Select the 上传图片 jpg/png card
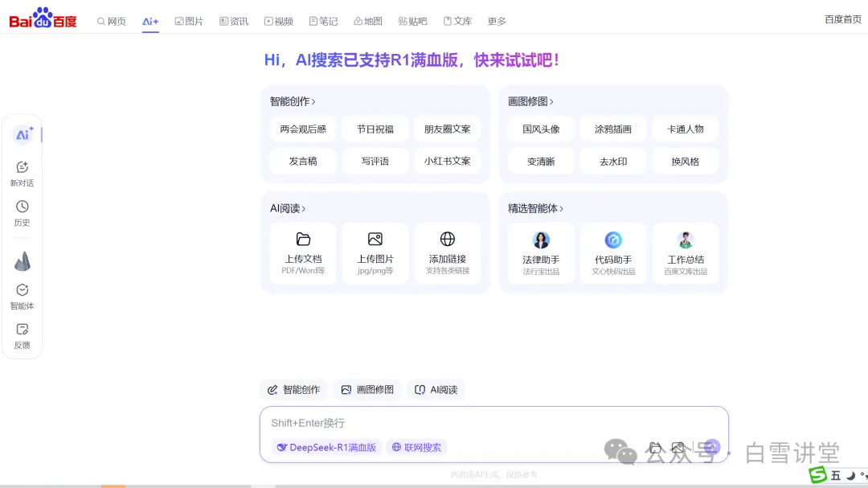Image resolution: width=868 pixels, height=488 pixels. coord(375,254)
